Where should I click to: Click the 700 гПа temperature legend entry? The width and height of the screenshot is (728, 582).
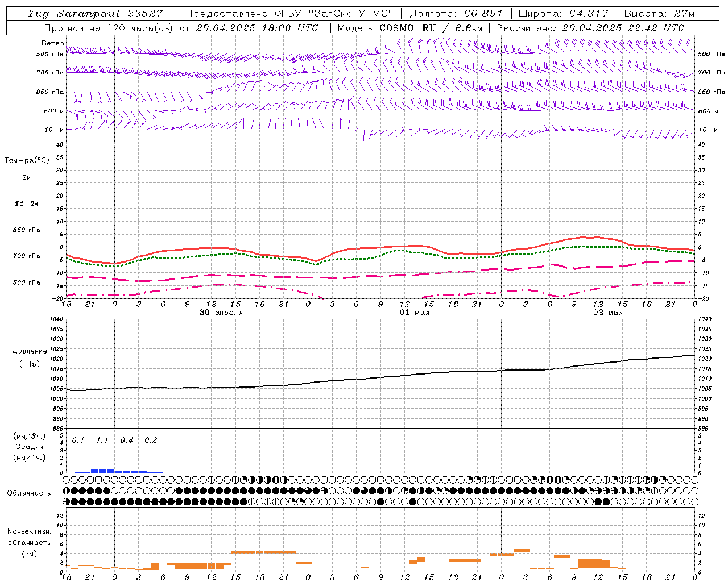point(26,256)
